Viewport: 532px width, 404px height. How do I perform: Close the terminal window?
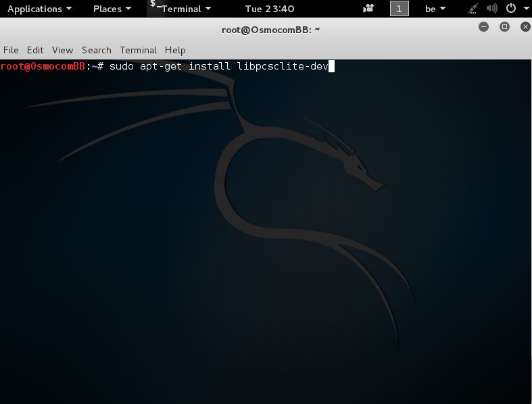click(525, 26)
